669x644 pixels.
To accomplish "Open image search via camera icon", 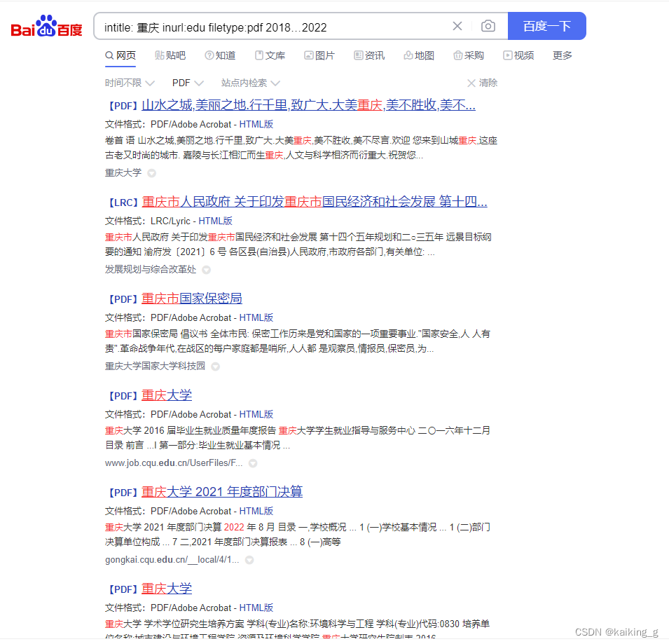I will [488, 27].
